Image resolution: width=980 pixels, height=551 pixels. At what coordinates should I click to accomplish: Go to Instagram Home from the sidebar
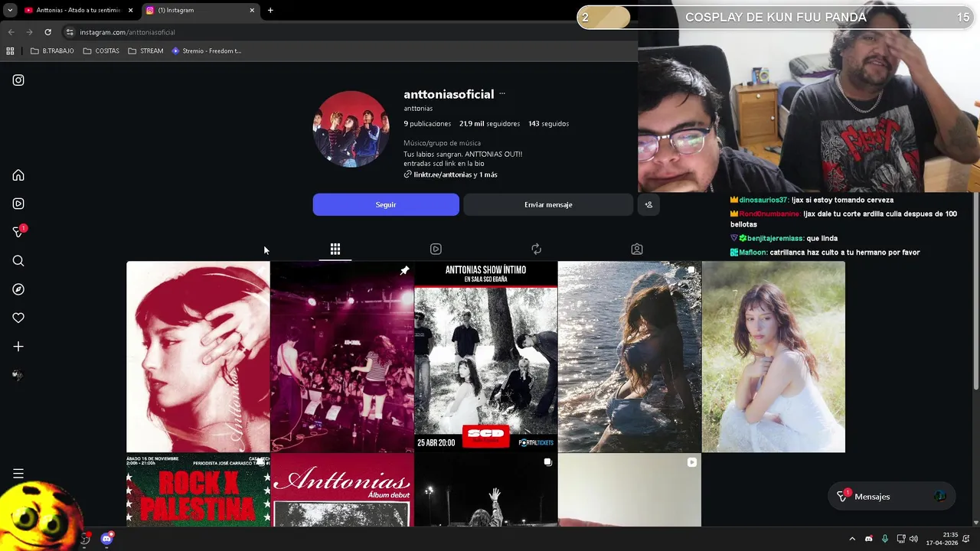[18, 175]
